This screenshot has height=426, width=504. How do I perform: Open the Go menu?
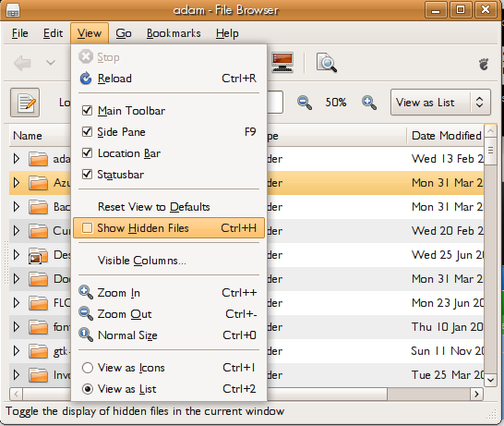pos(124,33)
